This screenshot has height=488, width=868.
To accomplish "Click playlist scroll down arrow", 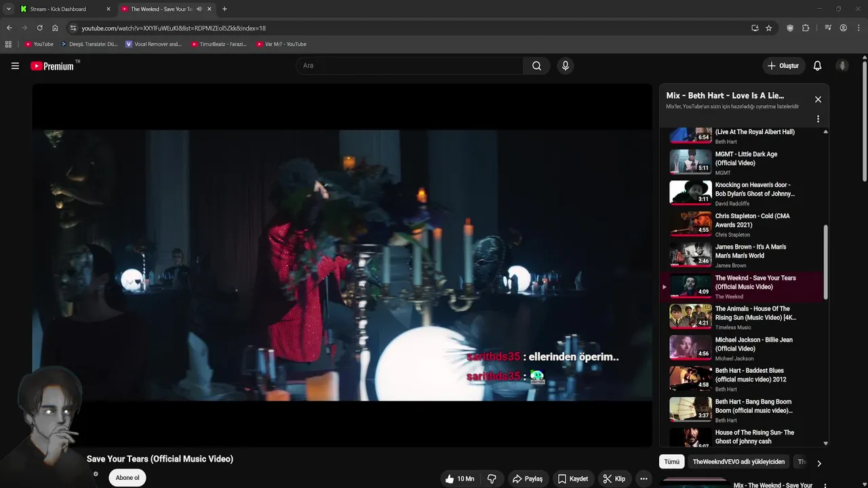I will (x=825, y=443).
